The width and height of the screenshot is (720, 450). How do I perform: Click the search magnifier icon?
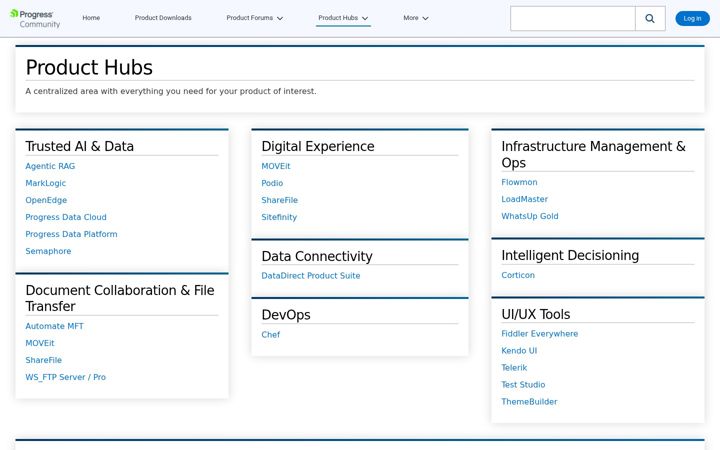point(650,18)
